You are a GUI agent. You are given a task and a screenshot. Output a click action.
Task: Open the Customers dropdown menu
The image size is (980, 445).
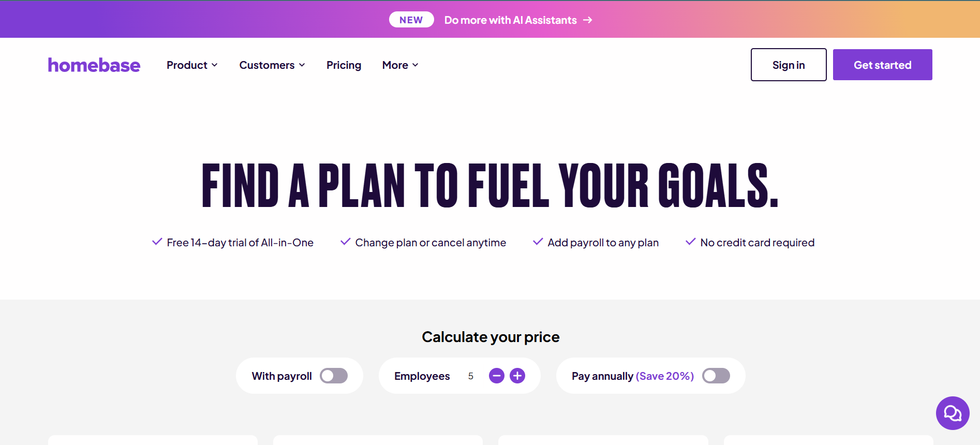pyautogui.click(x=272, y=65)
